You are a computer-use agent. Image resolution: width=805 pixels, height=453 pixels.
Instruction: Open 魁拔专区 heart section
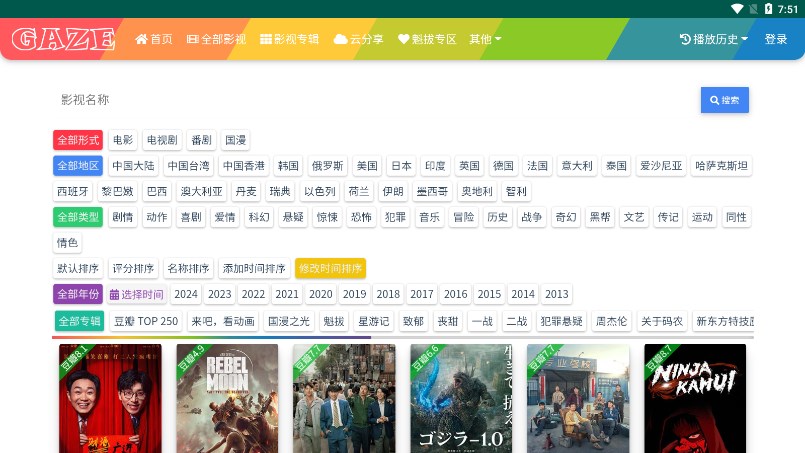pos(427,39)
